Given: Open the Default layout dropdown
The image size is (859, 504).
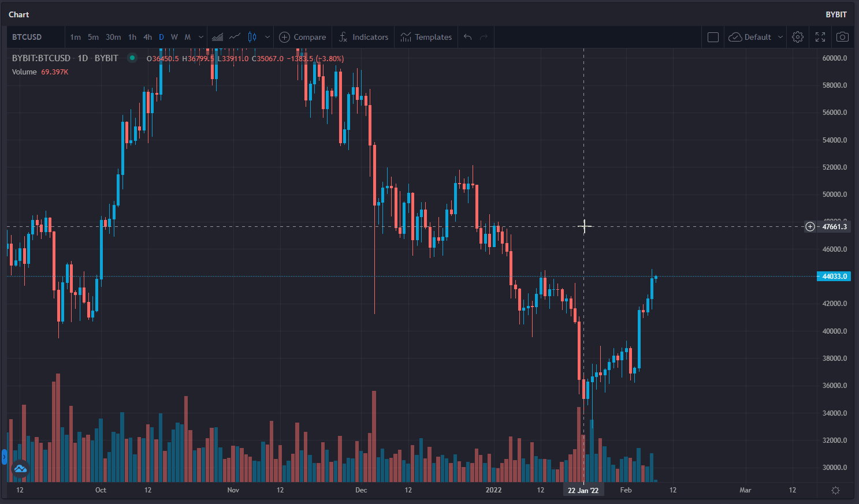Looking at the screenshot, I should [x=756, y=37].
